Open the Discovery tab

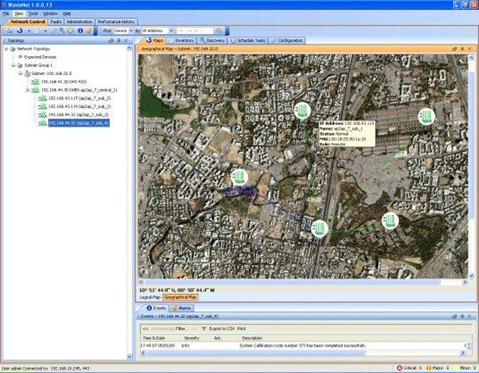pos(212,40)
